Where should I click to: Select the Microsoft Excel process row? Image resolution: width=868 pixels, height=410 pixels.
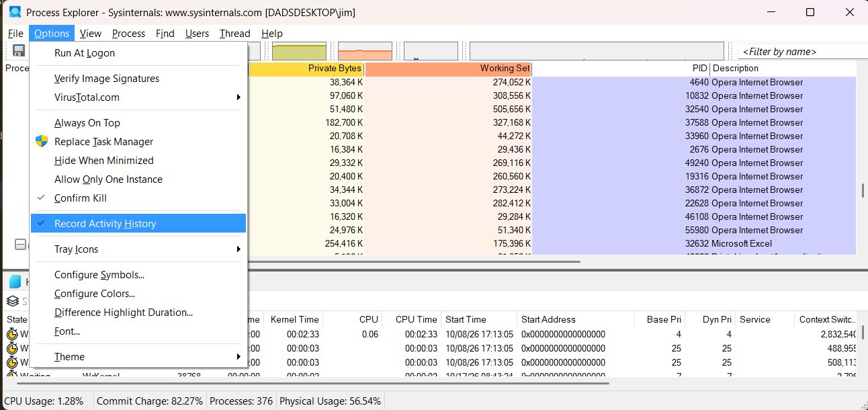[552, 243]
